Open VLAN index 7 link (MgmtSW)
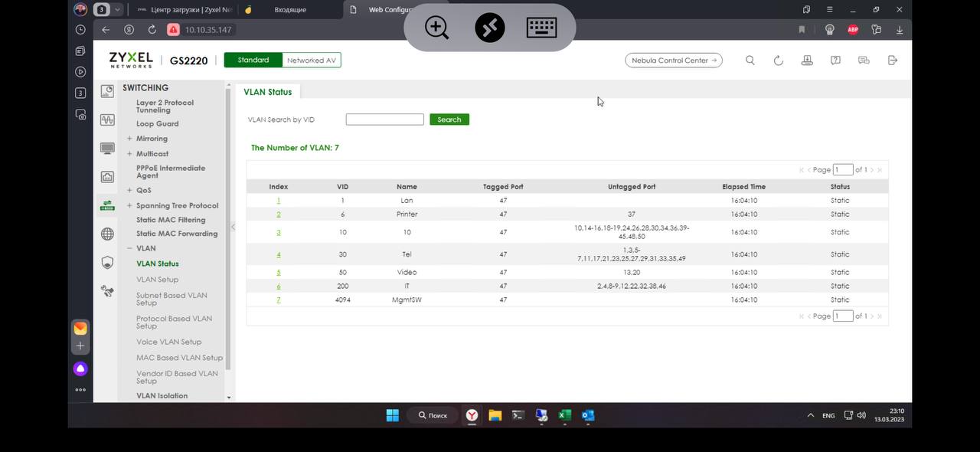This screenshot has height=452, width=980. [x=279, y=300]
